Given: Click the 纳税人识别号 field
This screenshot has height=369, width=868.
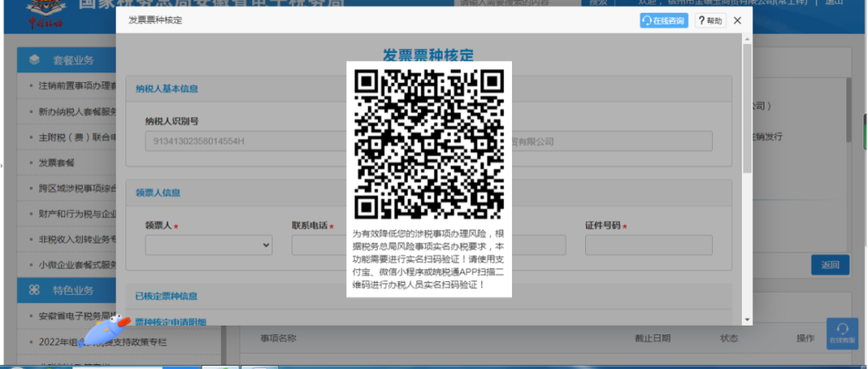Looking at the screenshot, I should [x=246, y=141].
